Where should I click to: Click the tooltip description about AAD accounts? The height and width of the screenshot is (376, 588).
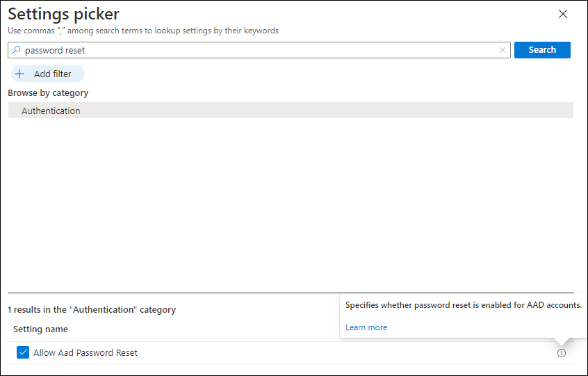(463, 304)
